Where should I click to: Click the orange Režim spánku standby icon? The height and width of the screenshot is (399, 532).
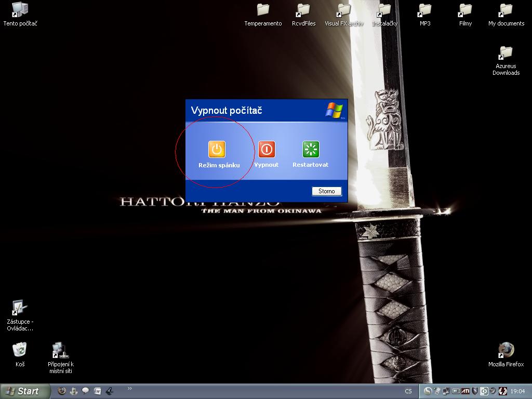click(217, 149)
